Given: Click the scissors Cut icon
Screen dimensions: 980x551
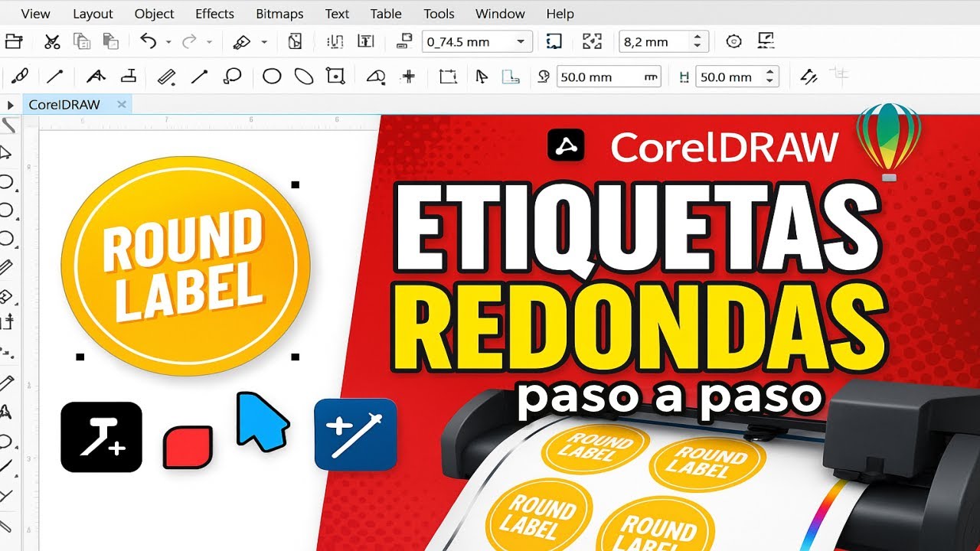Looking at the screenshot, I should coord(52,41).
